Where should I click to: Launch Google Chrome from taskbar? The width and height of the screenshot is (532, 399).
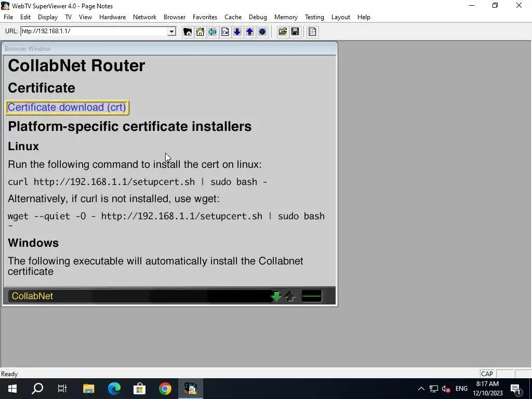point(165,389)
